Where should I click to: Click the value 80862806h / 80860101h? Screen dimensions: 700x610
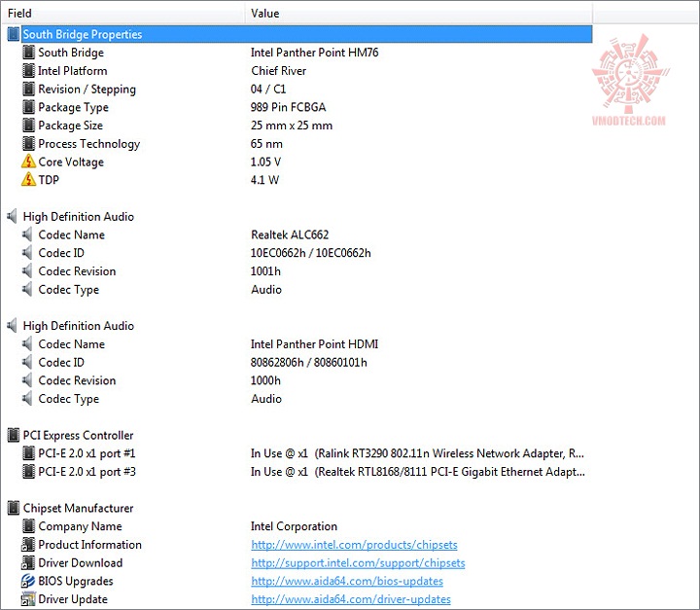click(x=309, y=363)
